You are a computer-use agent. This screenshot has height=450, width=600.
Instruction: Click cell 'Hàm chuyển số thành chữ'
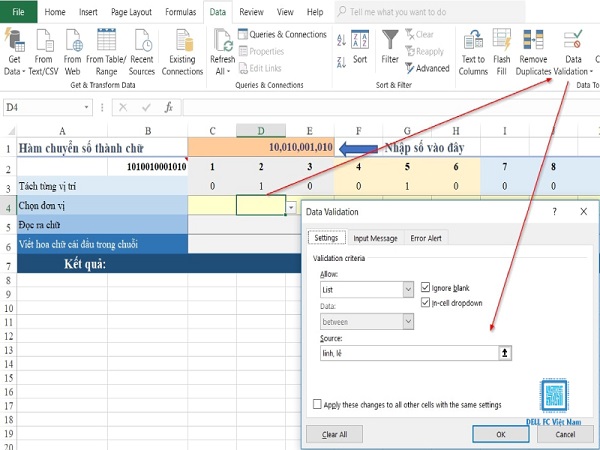(x=102, y=147)
